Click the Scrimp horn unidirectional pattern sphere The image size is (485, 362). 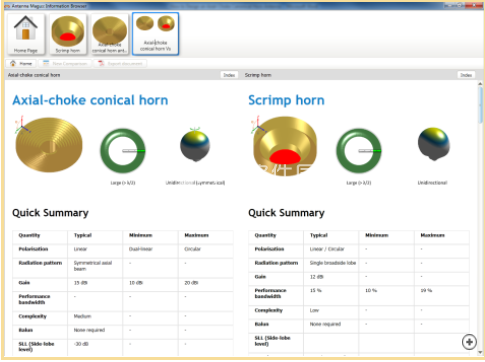434,143
